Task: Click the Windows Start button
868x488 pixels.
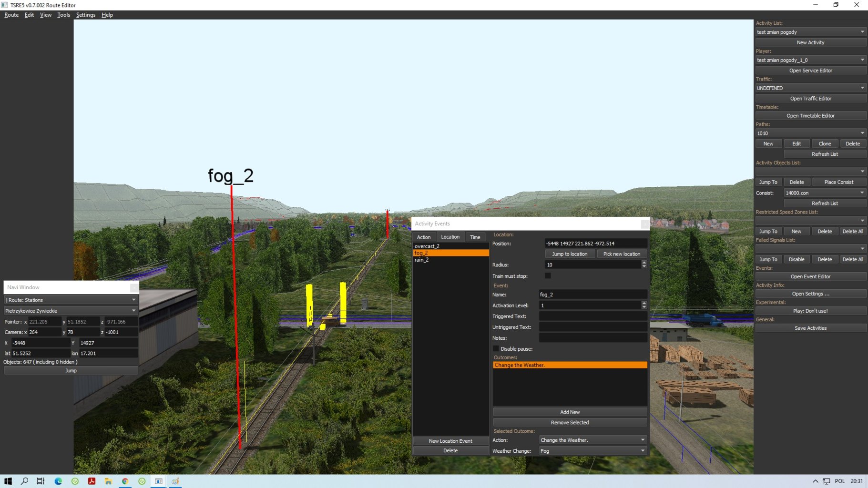Action: pyautogui.click(x=8, y=481)
